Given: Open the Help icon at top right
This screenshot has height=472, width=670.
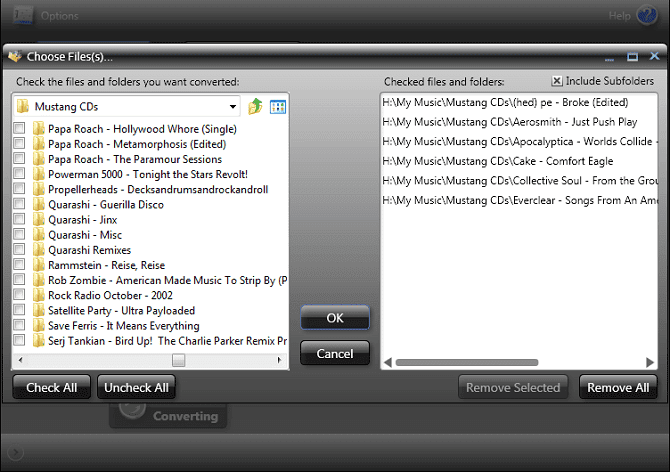Looking at the screenshot, I should 646,16.
